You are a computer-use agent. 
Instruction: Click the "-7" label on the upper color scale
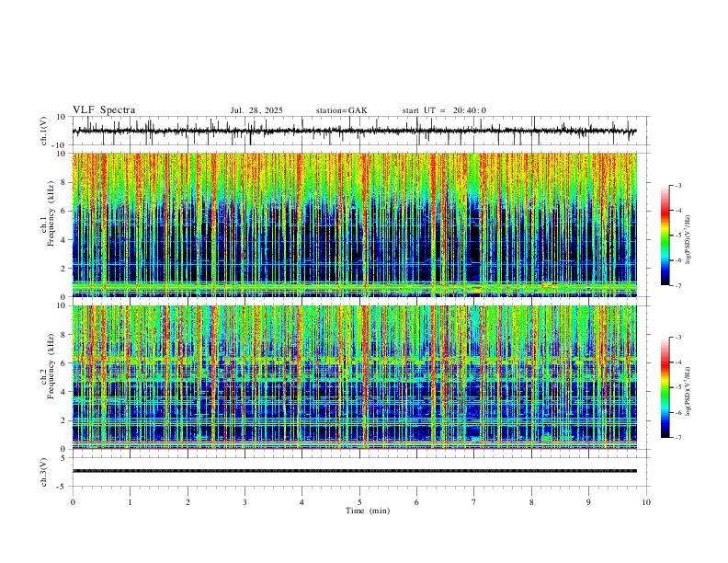678,286
